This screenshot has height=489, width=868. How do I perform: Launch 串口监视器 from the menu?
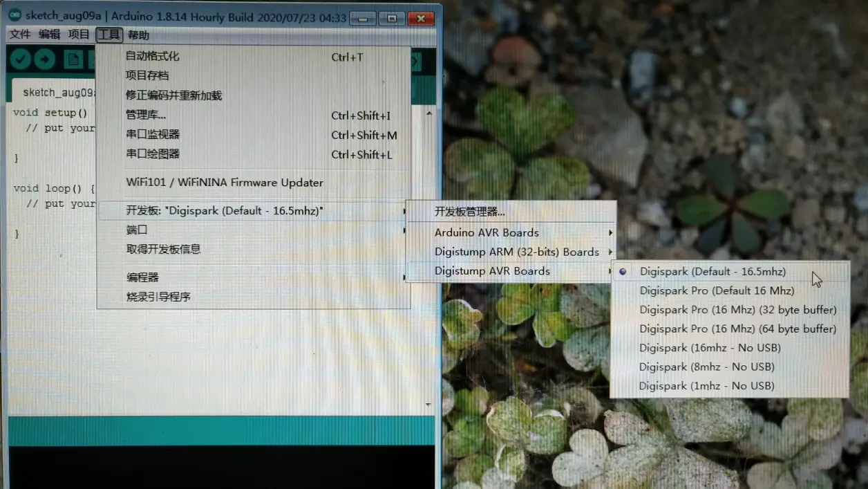click(x=253, y=135)
